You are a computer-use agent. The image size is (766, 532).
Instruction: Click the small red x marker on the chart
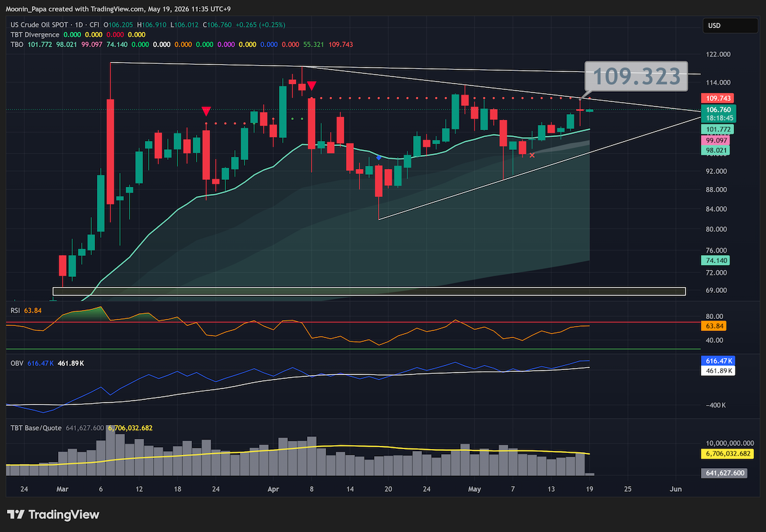click(532, 154)
